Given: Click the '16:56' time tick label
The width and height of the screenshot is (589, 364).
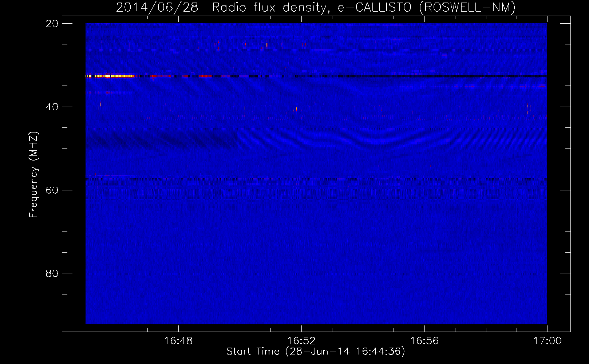Looking at the screenshot, I should tap(424, 341).
